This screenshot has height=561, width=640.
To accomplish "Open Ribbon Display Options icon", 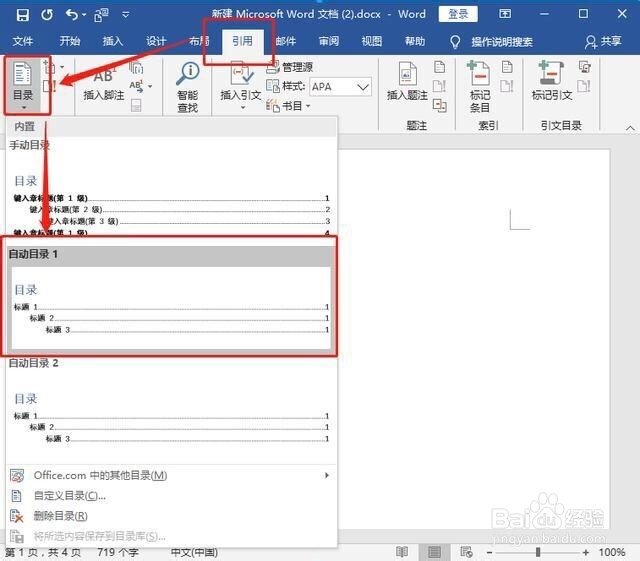I will click(x=505, y=14).
